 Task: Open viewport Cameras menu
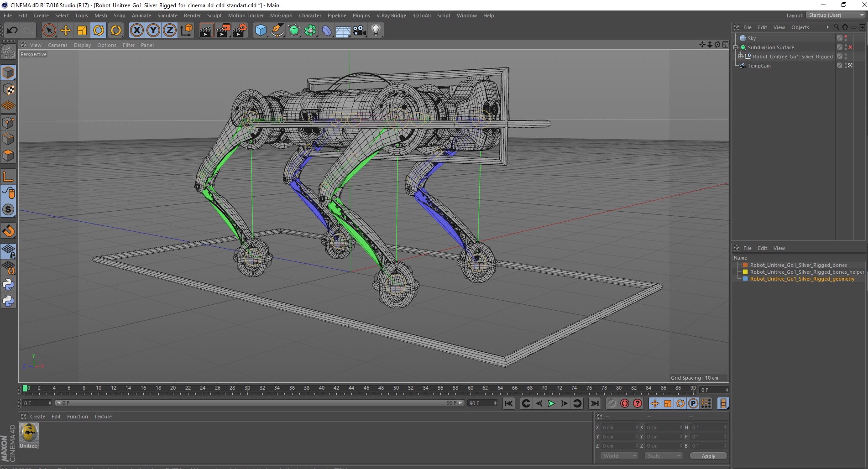58,45
